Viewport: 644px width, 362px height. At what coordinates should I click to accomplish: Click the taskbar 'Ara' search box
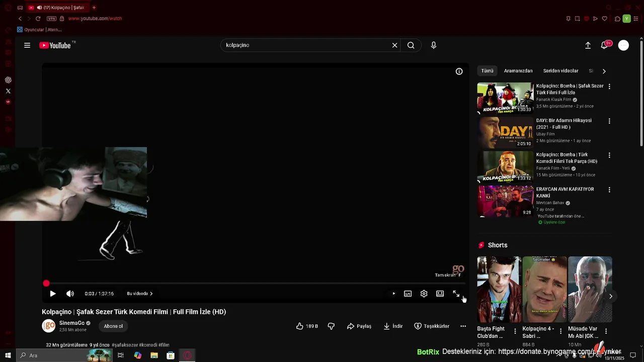pyautogui.click(x=64, y=355)
